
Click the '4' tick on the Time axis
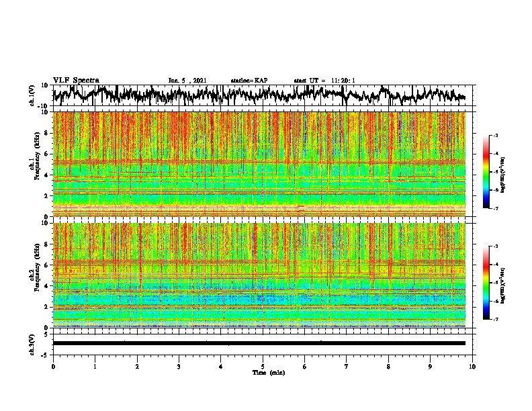221,367
